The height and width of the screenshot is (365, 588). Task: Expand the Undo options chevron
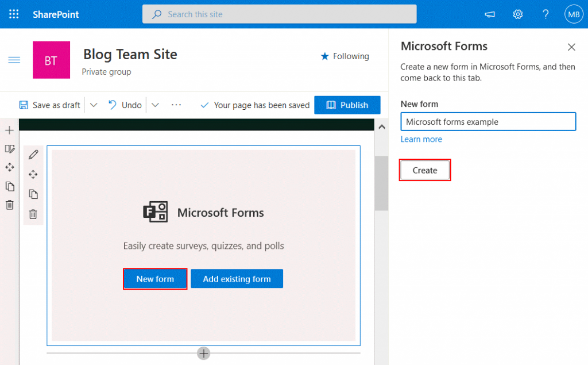pos(155,105)
